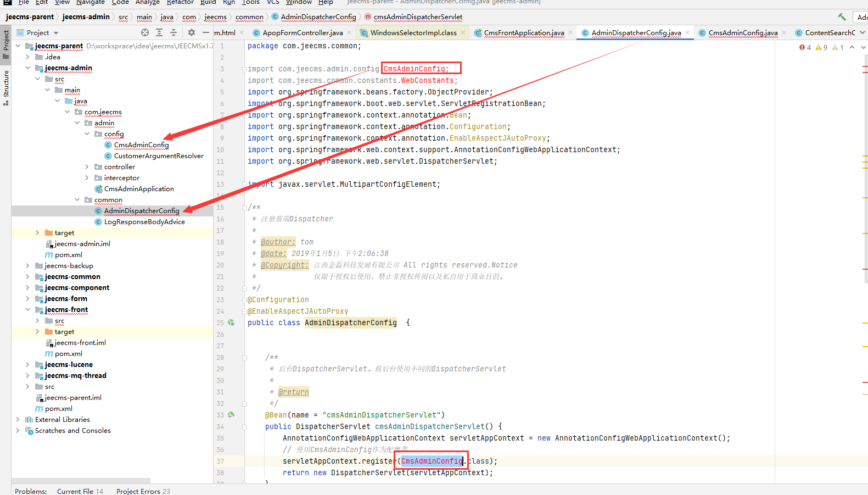Click the Collapse All icon in Project panel

pyautogui.click(x=173, y=33)
